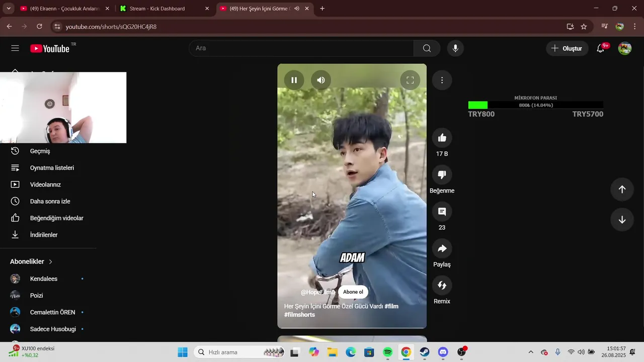Open Discord from the taskbar

[443, 352]
